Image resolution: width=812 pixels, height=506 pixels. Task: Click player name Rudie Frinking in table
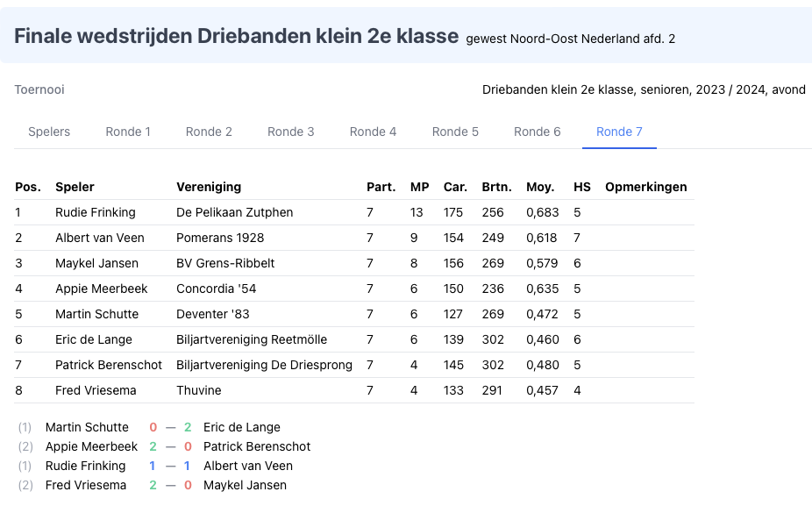click(x=96, y=212)
